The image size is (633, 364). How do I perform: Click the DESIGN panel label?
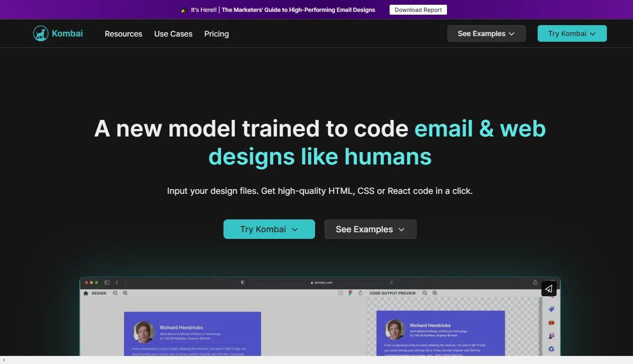click(99, 293)
